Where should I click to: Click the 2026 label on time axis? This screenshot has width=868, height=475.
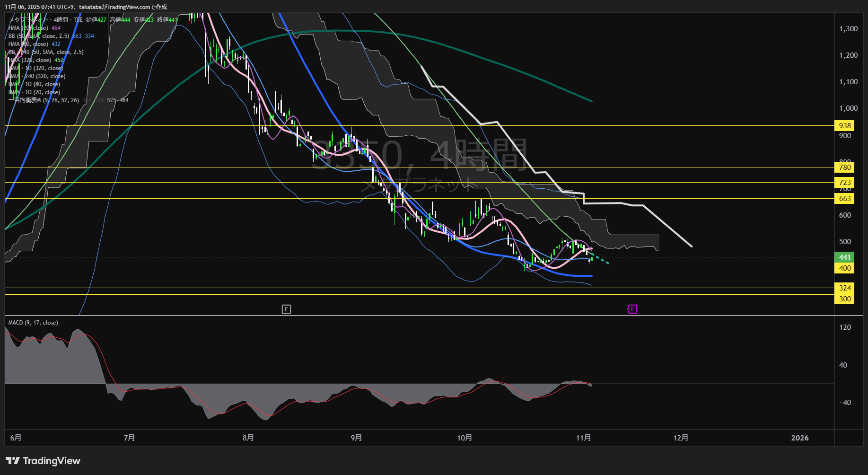[799, 438]
